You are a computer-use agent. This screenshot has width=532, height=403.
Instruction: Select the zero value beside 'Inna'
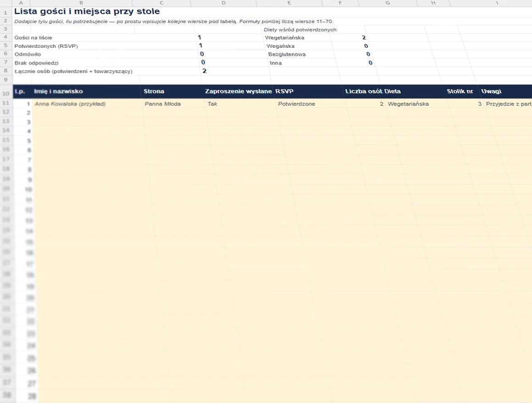(x=370, y=62)
